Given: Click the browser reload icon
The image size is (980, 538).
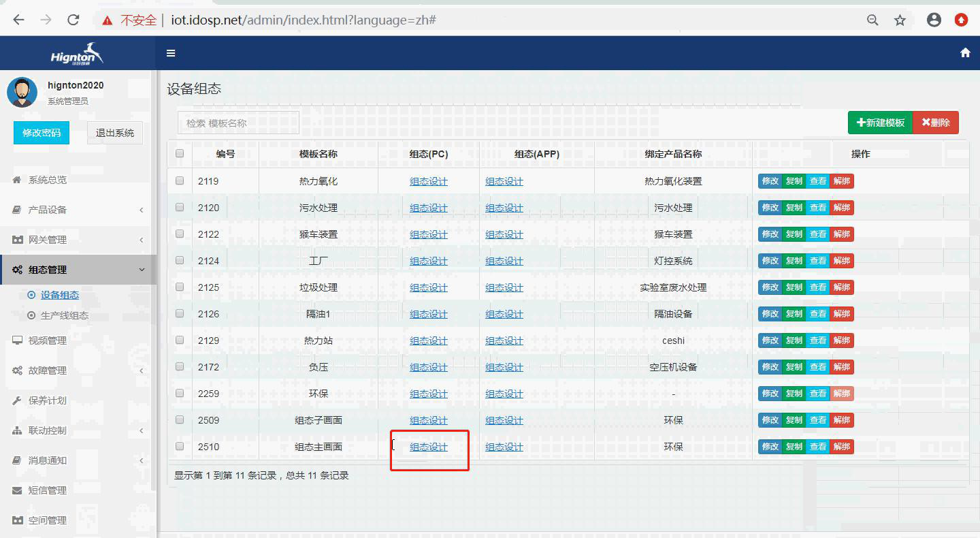Looking at the screenshot, I should click(73, 20).
